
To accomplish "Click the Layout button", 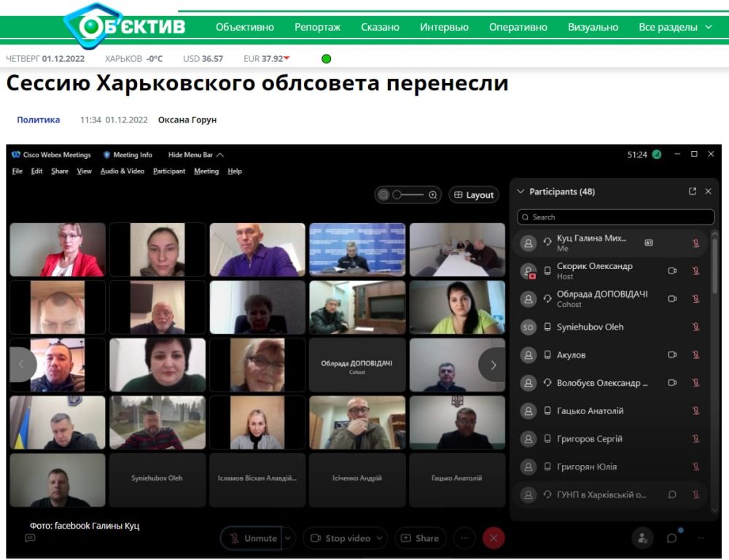I will pyautogui.click(x=474, y=195).
